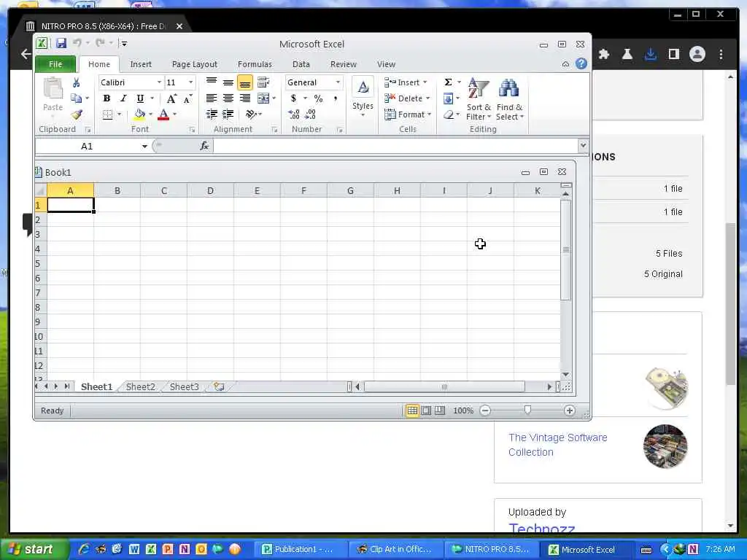Viewport: 747px width, 560px height.
Task: Switch to the Insert ribbon tab
Action: pos(141,64)
